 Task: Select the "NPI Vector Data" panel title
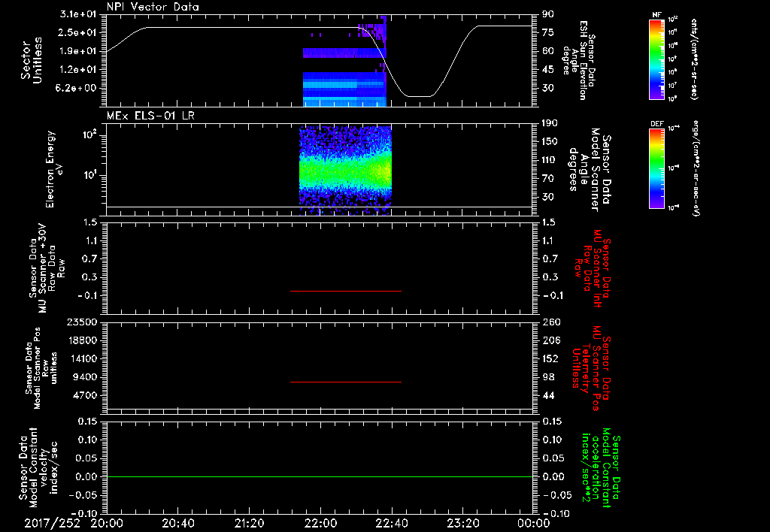click(x=153, y=7)
